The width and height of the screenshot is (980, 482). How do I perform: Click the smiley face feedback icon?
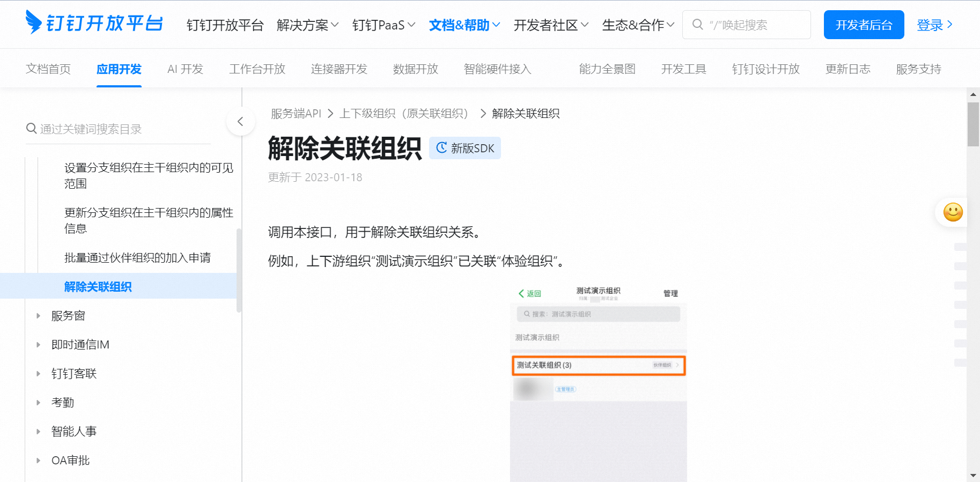point(953,212)
